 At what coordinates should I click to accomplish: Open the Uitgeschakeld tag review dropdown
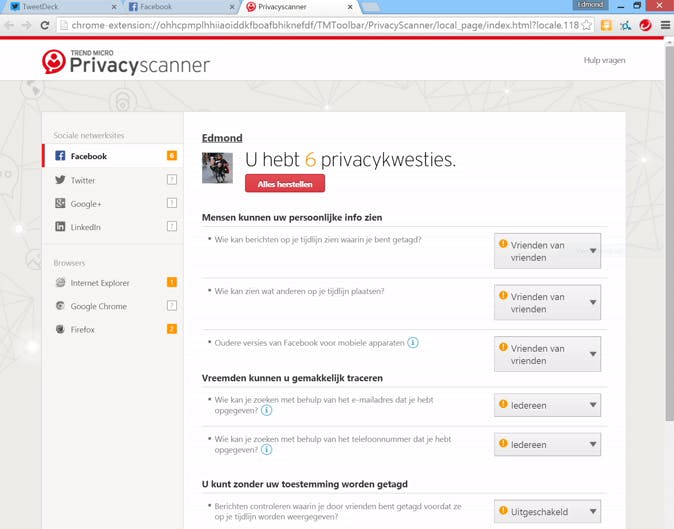[547, 511]
